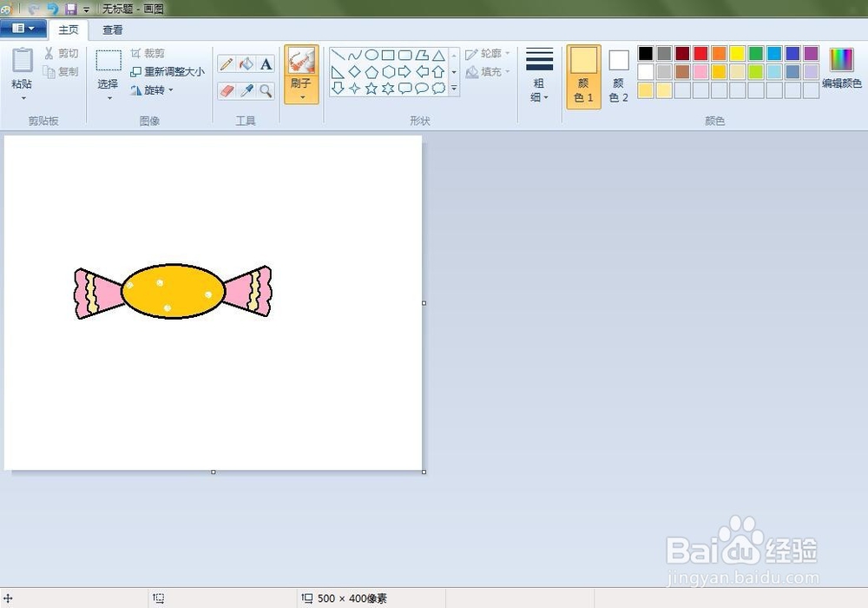The width and height of the screenshot is (868, 608).
Task: Open the Fill dropdown
Action: click(x=487, y=72)
